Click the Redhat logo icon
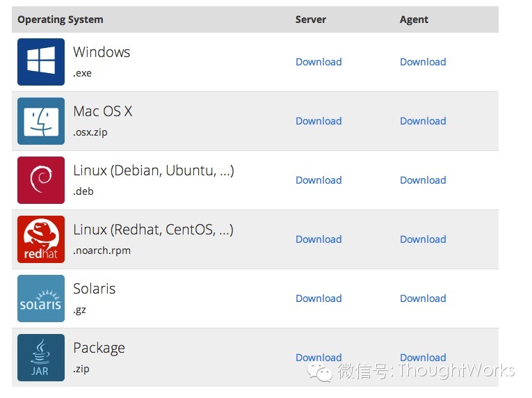532x398 pixels. [41, 239]
